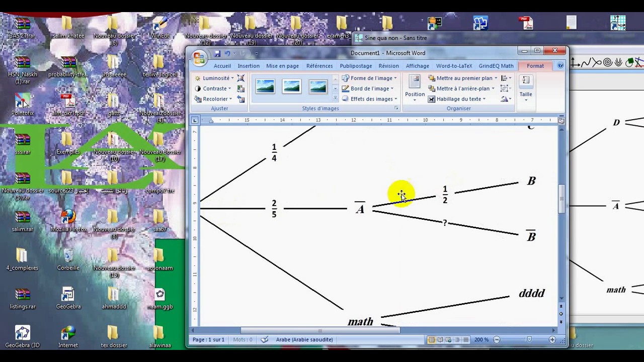Select the GrindEQ Math tab
Screen dimensions: 644x362
[496, 66]
